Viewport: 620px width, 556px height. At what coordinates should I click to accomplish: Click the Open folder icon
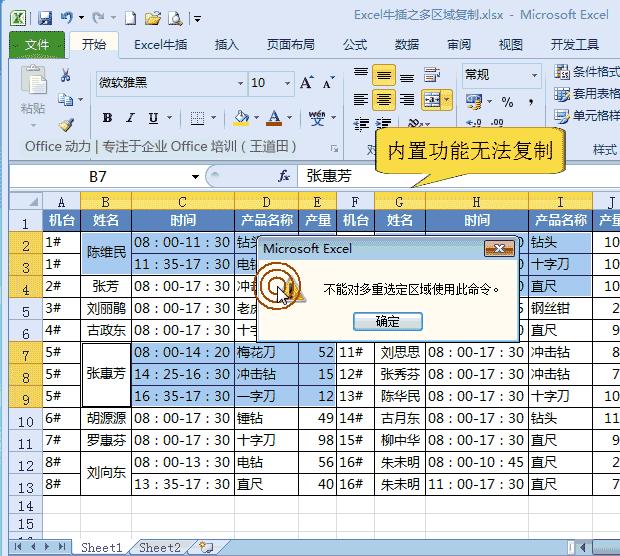[153, 18]
